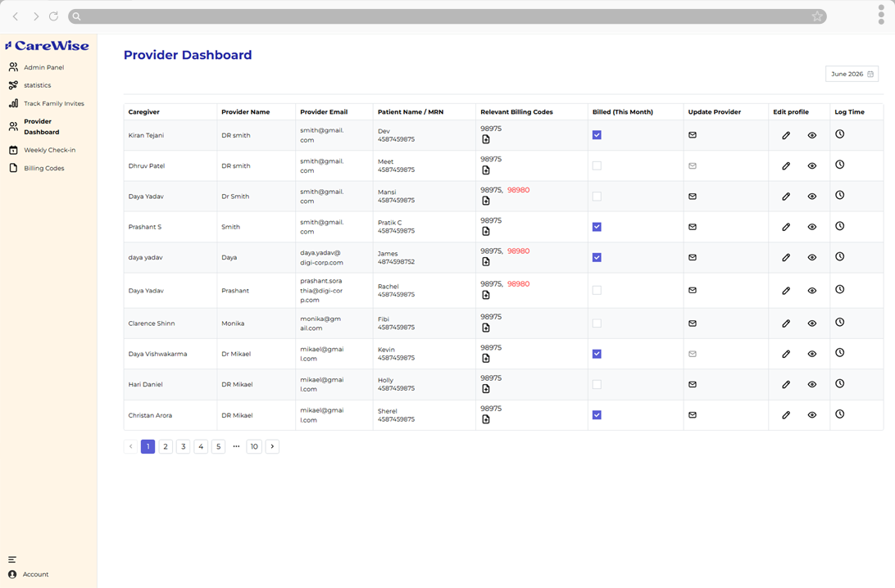The width and height of the screenshot is (895, 588).
Task: Click red billing code 98980 for Mansi
Action: point(518,190)
